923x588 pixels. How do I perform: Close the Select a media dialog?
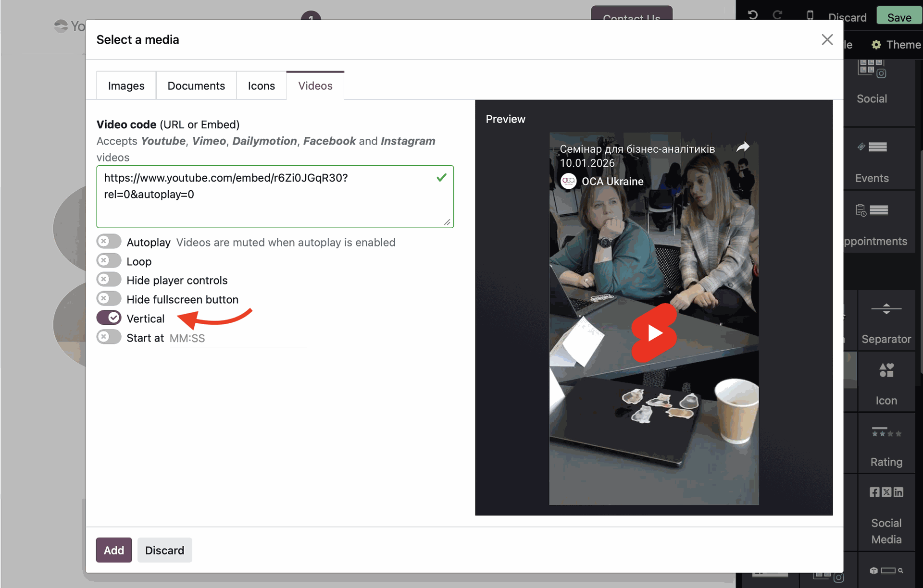827,39
